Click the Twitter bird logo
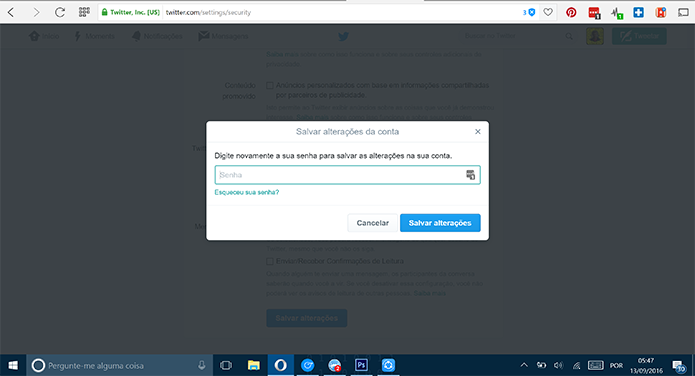This screenshot has width=695, height=376. pos(343,36)
